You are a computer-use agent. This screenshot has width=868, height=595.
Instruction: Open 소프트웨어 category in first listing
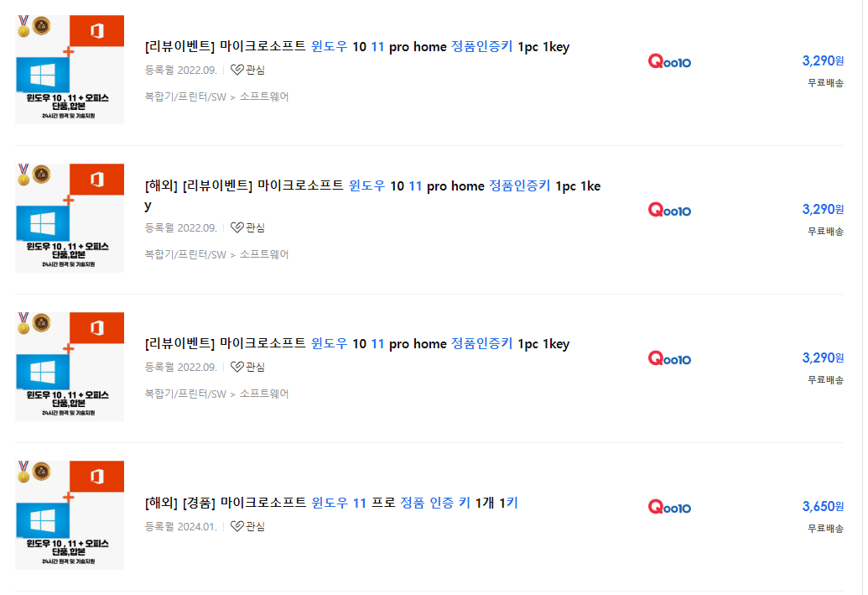[x=264, y=97]
